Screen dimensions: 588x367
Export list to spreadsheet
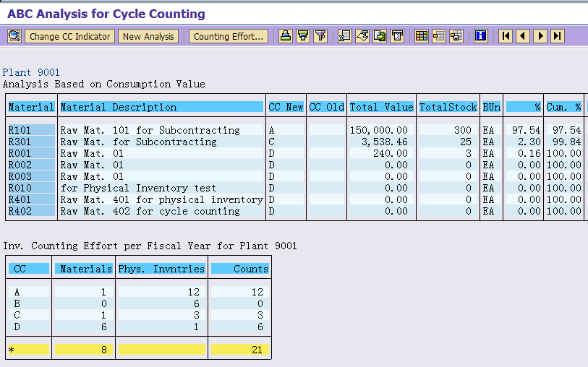point(344,36)
